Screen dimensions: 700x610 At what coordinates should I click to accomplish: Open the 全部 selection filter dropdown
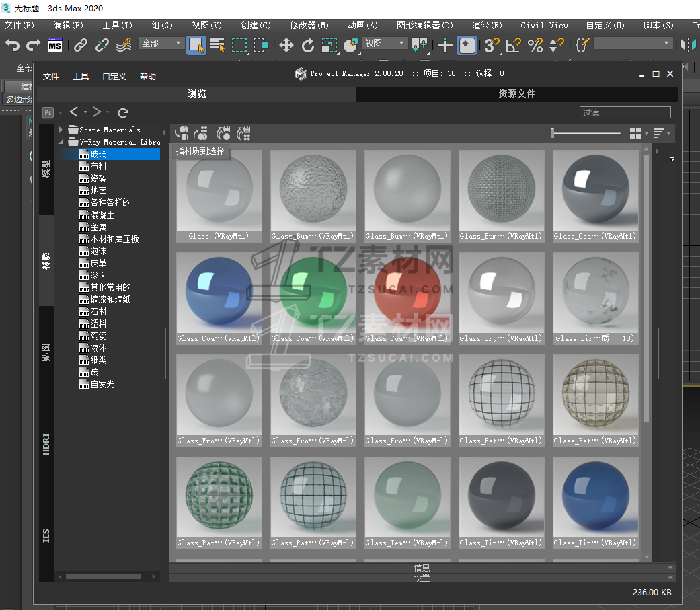point(162,43)
